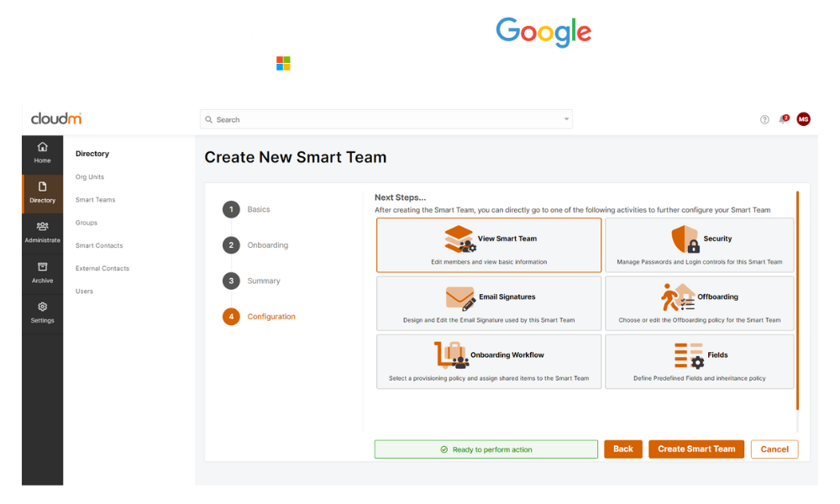
Task: Open the notifications bell icon
Action: (x=783, y=119)
